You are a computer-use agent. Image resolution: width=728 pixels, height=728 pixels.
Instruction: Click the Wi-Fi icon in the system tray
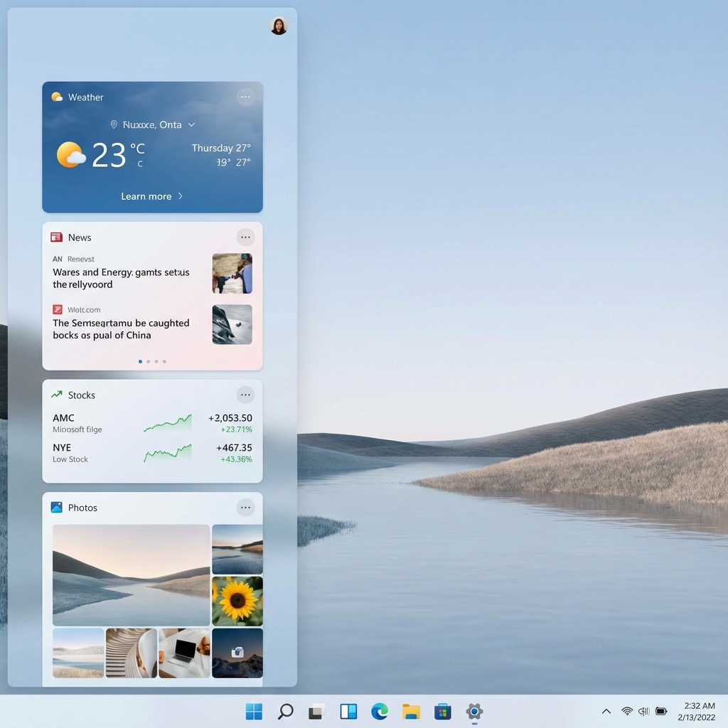click(x=626, y=710)
